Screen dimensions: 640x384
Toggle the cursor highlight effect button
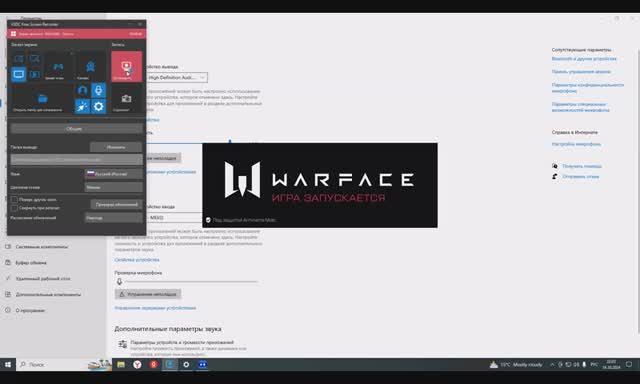tap(82, 107)
